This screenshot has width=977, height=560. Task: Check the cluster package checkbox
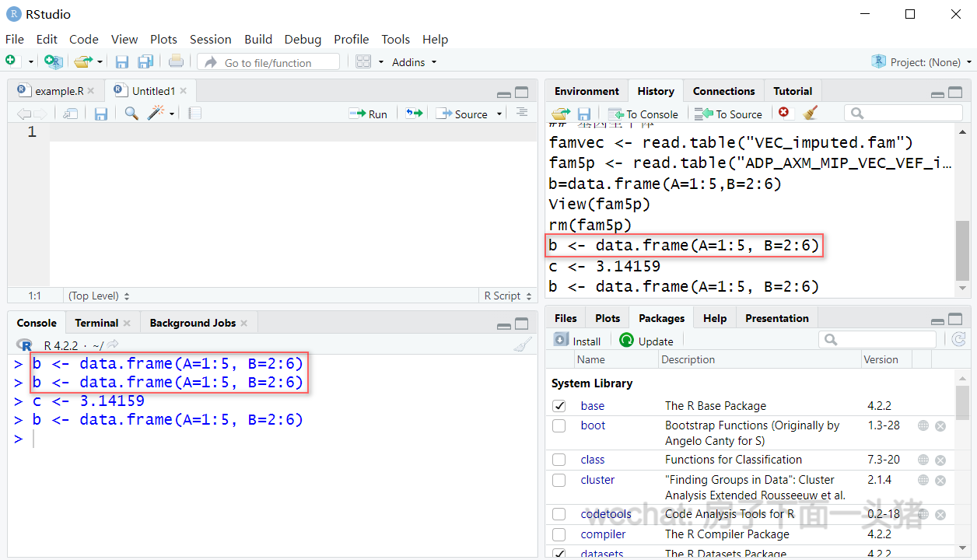(x=559, y=480)
